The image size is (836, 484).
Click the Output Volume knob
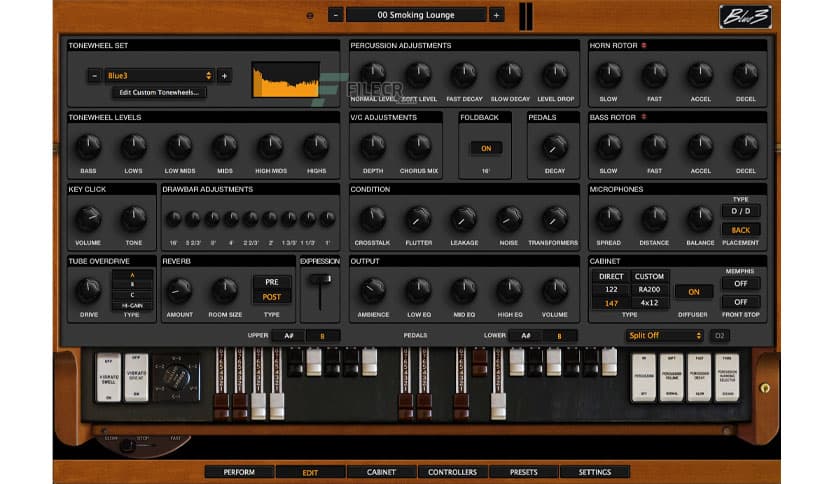[555, 291]
